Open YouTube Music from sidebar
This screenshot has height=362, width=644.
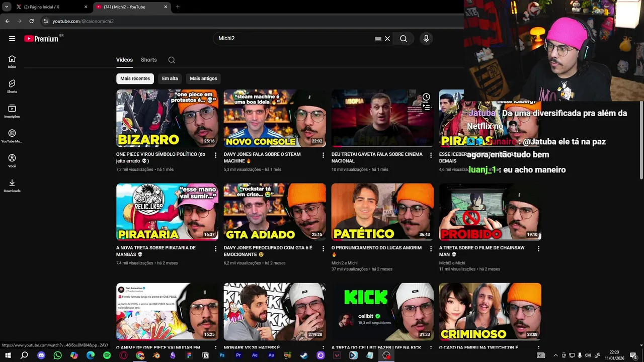12,136
